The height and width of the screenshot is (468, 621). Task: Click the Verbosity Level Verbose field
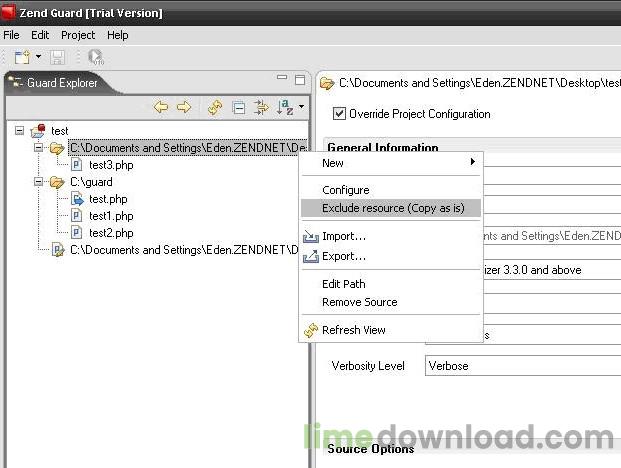(523, 365)
